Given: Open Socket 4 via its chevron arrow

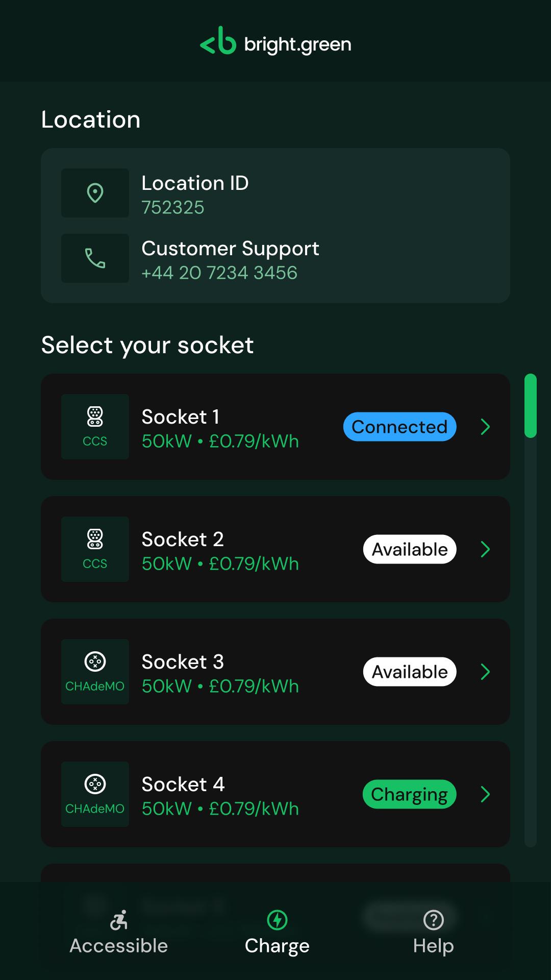Looking at the screenshot, I should (485, 794).
